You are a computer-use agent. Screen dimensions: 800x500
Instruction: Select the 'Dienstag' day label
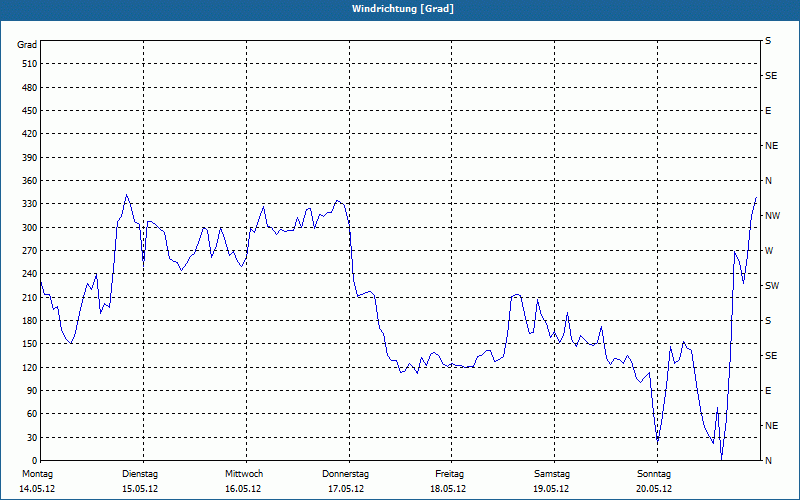pos(140,474)
